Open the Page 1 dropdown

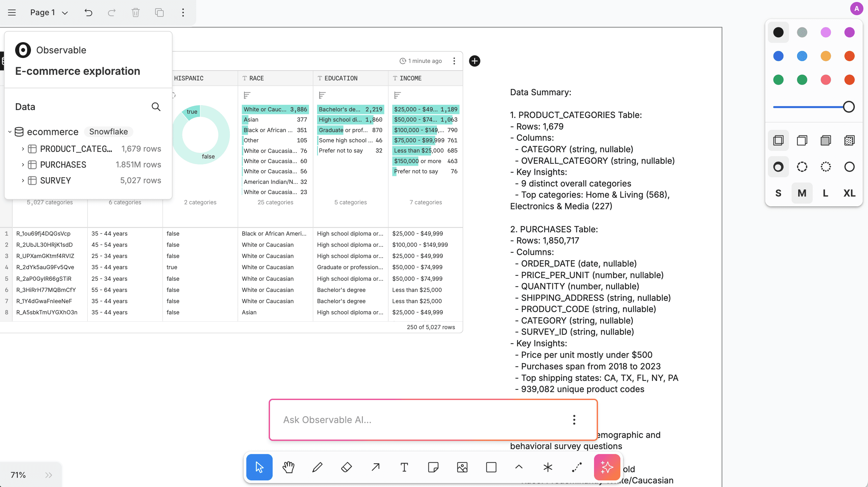tap(48, 13)
